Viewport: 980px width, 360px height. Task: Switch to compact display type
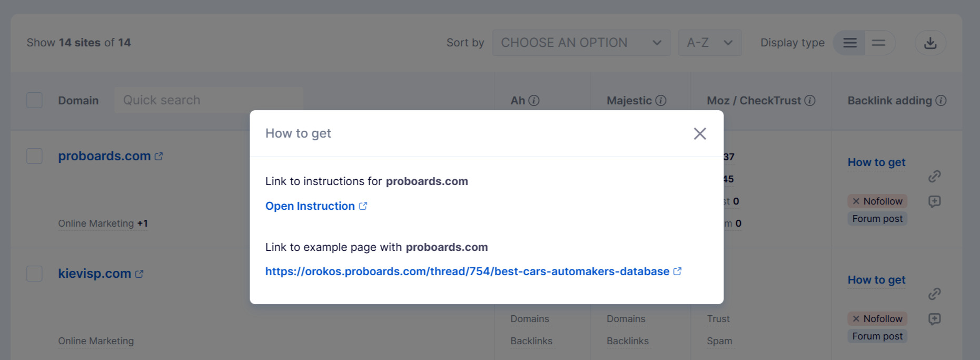[x=878, y=43]
